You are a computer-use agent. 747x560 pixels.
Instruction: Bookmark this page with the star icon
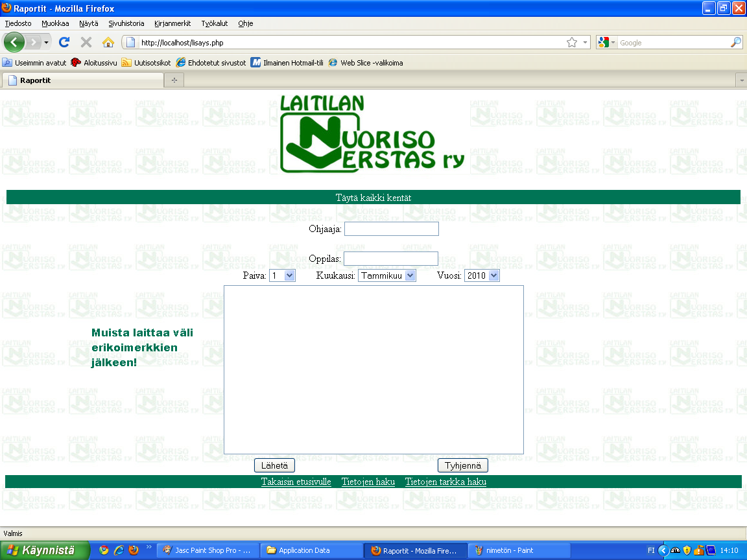pos(572,42)
